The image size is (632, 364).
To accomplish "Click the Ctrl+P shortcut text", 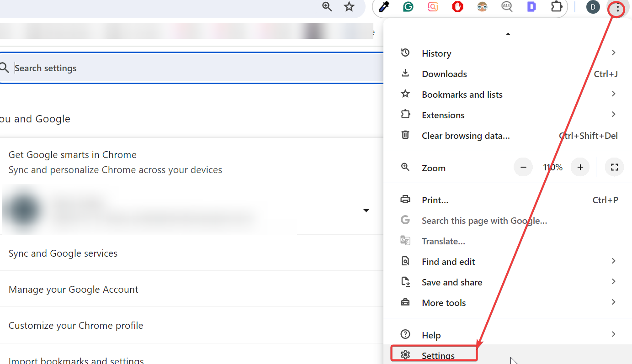I will click(x=605, y=200).
